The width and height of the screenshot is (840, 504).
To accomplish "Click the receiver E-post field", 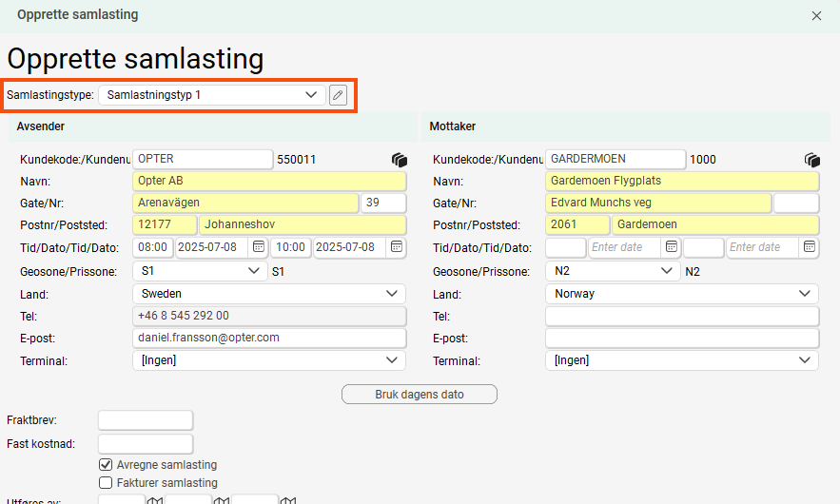I will click(681, 339).
